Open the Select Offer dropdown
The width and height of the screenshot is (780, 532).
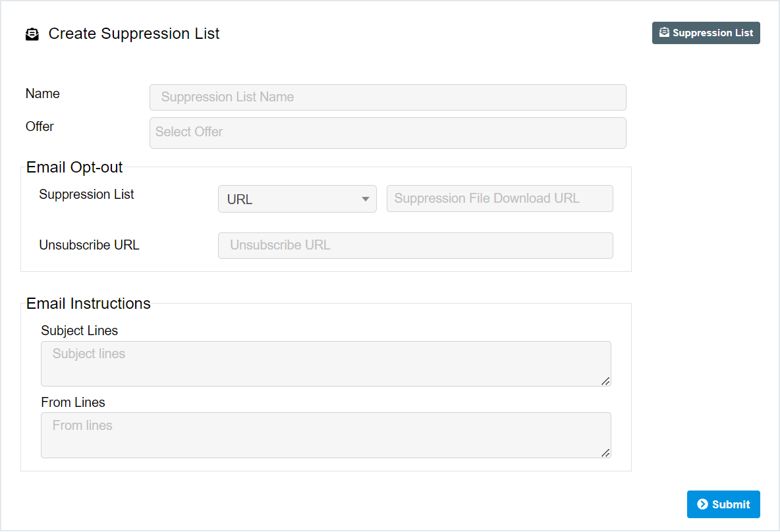tap(387, 132)
